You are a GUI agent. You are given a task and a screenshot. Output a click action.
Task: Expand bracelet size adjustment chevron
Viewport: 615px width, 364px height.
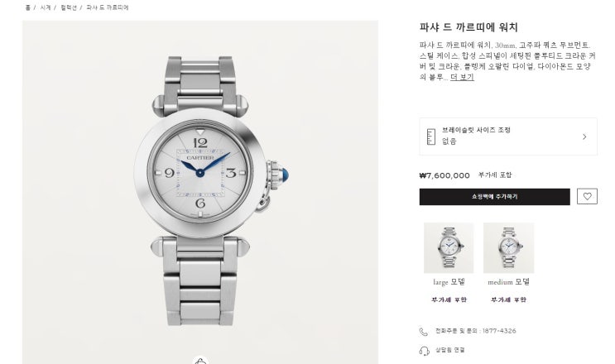pyautogui.click(x=584, y=136)
